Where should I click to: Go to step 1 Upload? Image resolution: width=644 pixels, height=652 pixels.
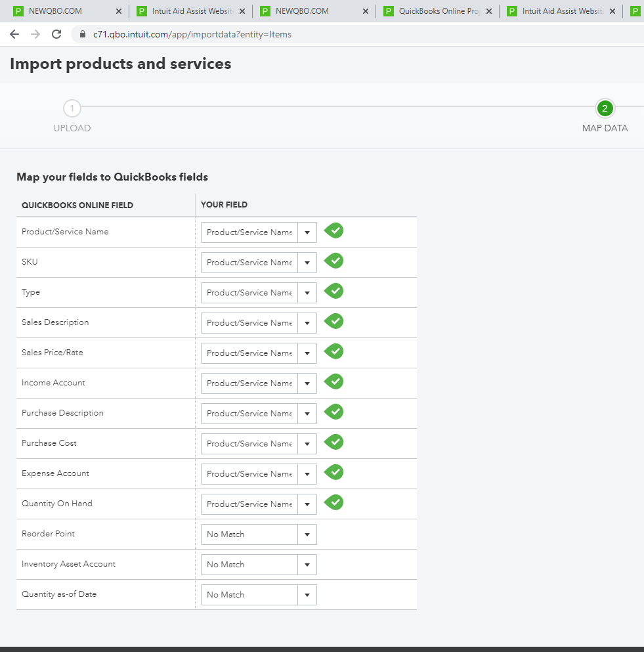pos(72,108)
